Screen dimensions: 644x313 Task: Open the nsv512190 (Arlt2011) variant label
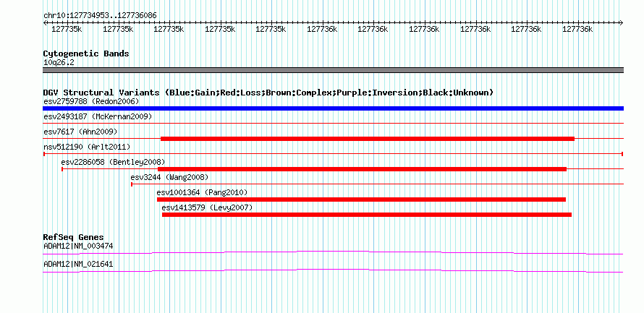[x=87, y=147]
